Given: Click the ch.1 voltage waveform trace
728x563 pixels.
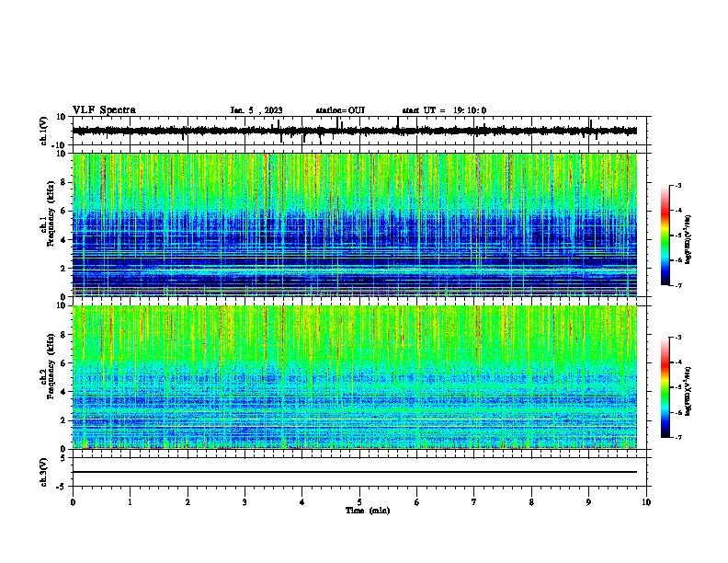Looking at the screenshot, I should click(355, 131).
